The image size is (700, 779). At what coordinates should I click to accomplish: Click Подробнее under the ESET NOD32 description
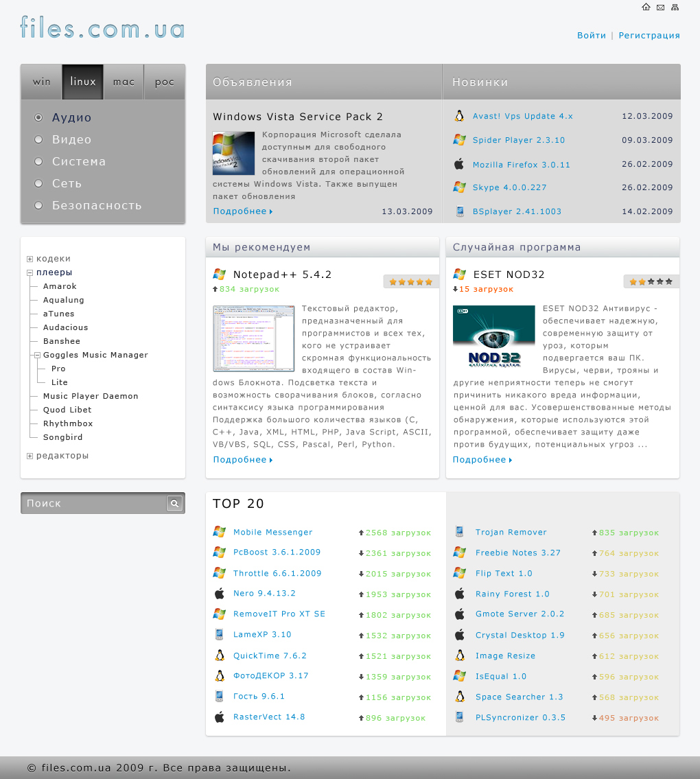(x=482, y=460)
